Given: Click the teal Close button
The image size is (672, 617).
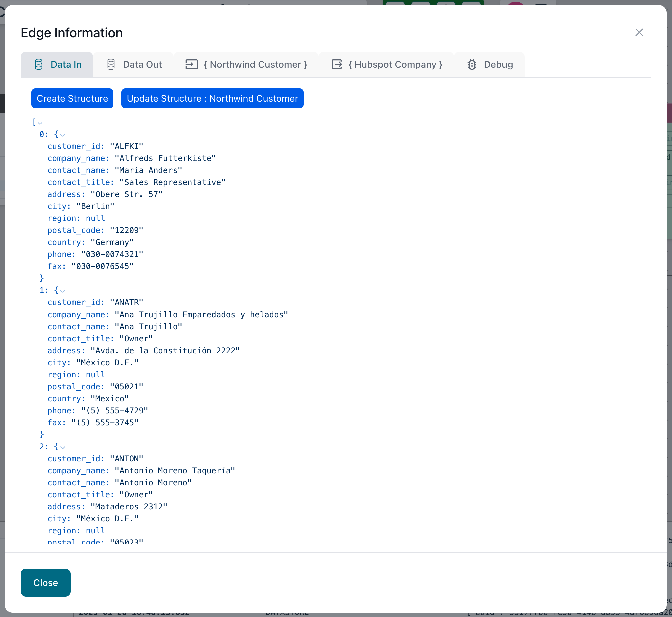Looking at the screenshot, I should 46,583.
